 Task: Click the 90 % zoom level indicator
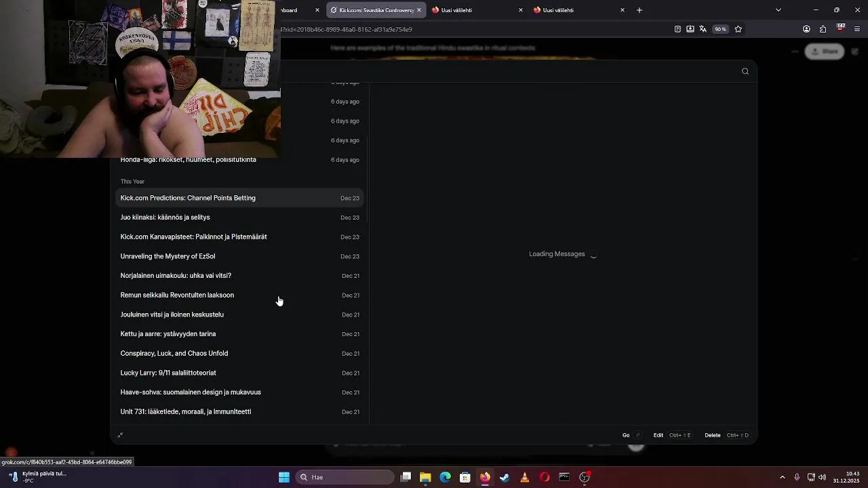[x=720, y=29]
